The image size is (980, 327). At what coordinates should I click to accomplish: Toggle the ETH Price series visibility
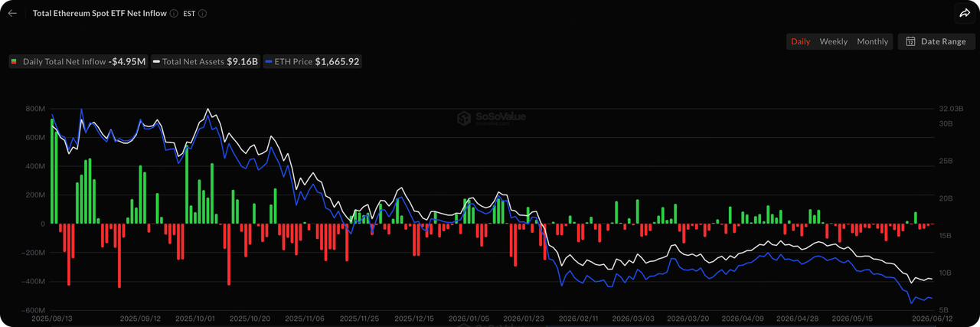pos(311,61)
